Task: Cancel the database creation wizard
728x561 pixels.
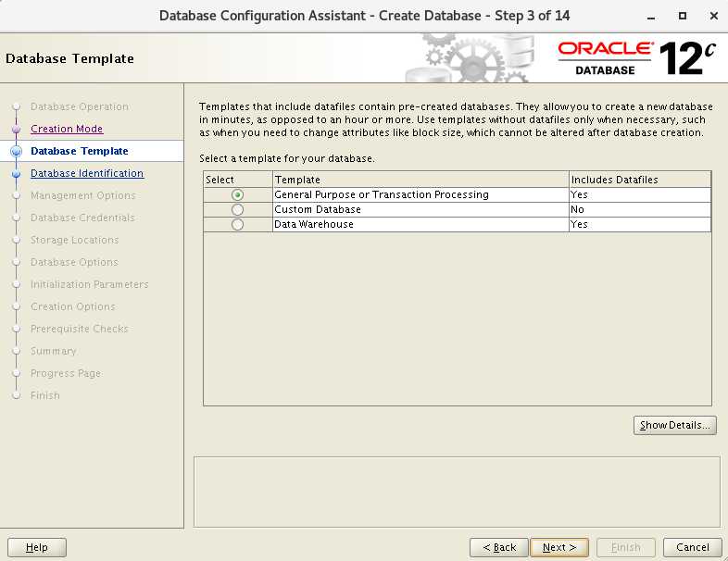Action: pos(693,547)
